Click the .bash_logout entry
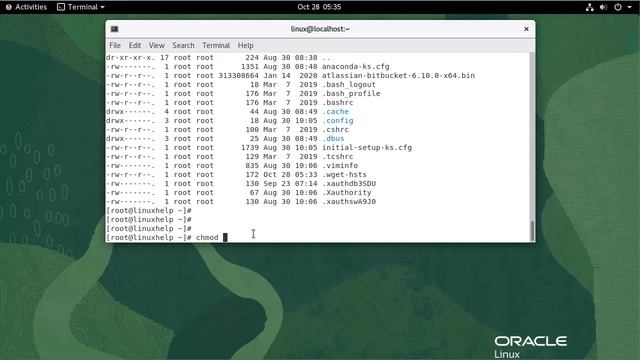The image size is (640, 360). tap(349, 84)
